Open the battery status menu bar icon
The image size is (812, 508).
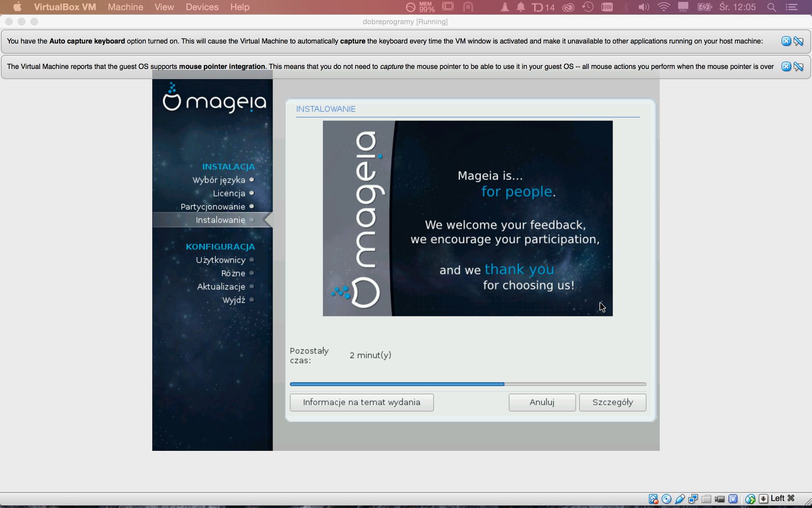click(704, 7)
